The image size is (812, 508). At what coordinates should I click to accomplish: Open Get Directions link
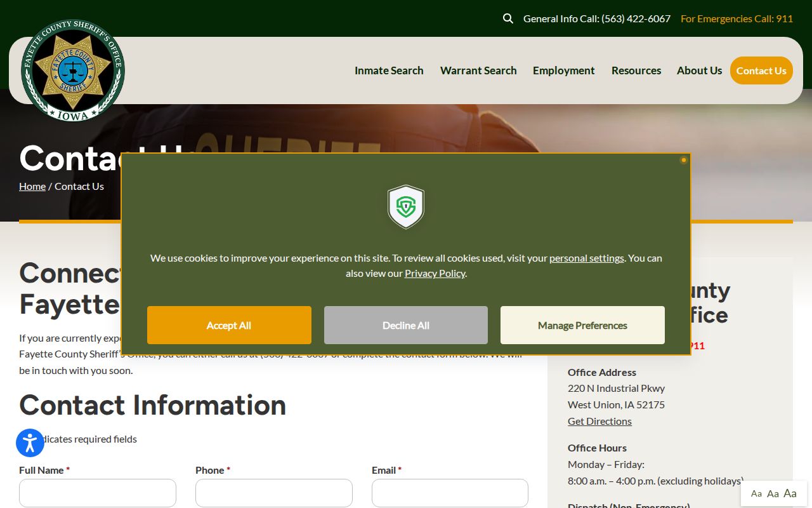599,421
